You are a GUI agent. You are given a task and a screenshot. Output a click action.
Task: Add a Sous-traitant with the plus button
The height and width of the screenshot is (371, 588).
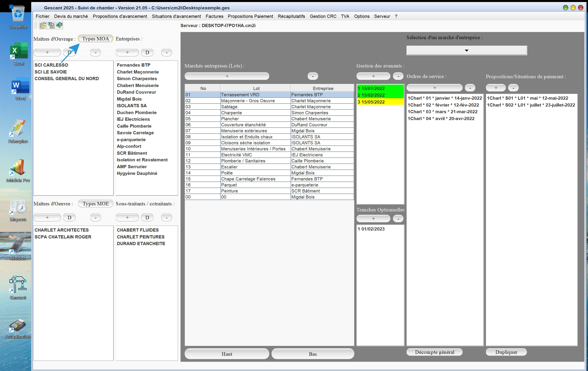tap(127, 217)
